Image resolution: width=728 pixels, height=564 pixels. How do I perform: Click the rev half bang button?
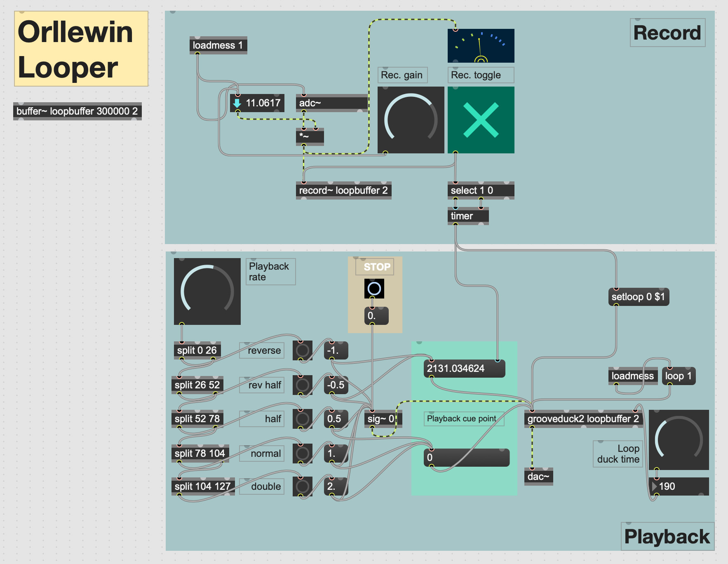303,385
